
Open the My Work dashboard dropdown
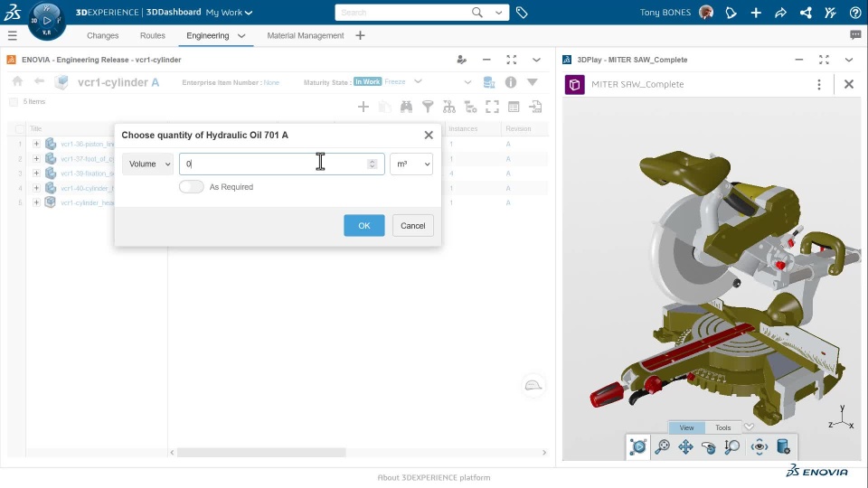pos(229,13)
